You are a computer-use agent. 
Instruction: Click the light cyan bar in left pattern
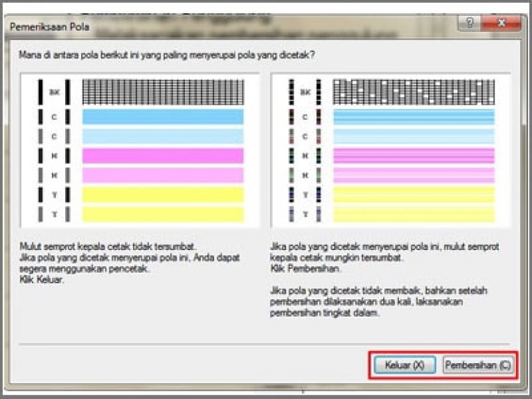(x=163, y=136)
